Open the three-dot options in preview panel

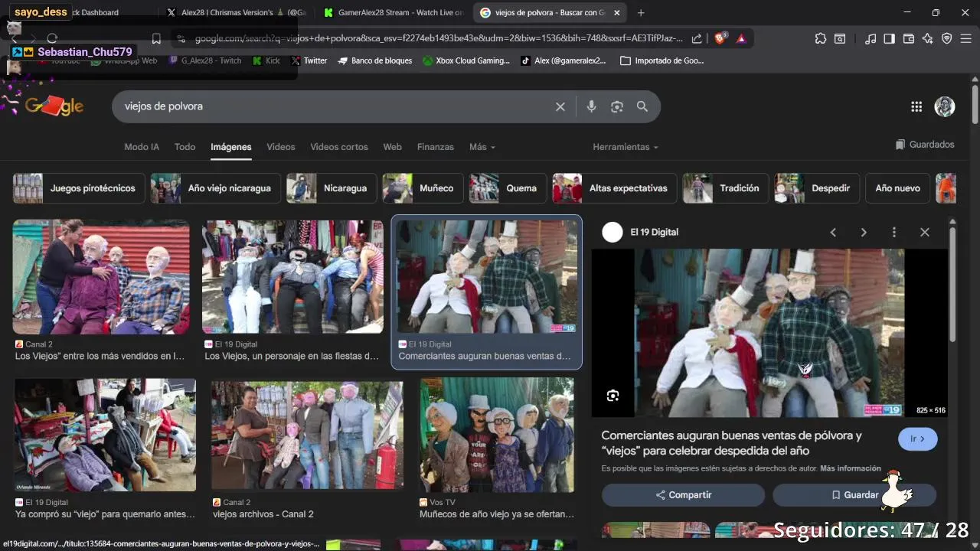point(894,232)
